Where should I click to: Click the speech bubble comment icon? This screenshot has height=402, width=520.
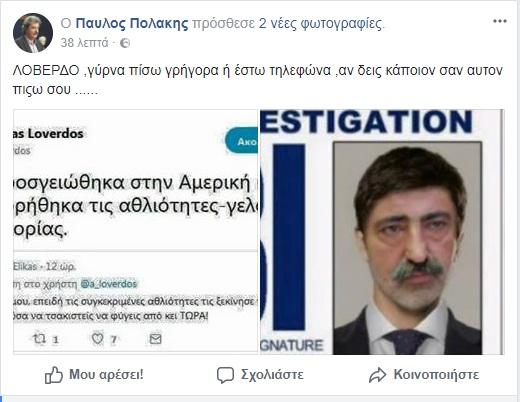pyautogui.click(x=225, y=375)
